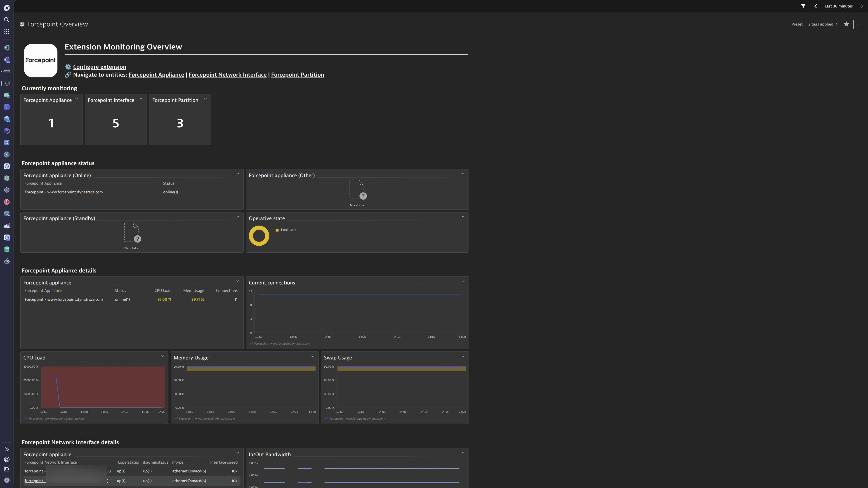Go to previous timeframe arrow

coord(816,6)
